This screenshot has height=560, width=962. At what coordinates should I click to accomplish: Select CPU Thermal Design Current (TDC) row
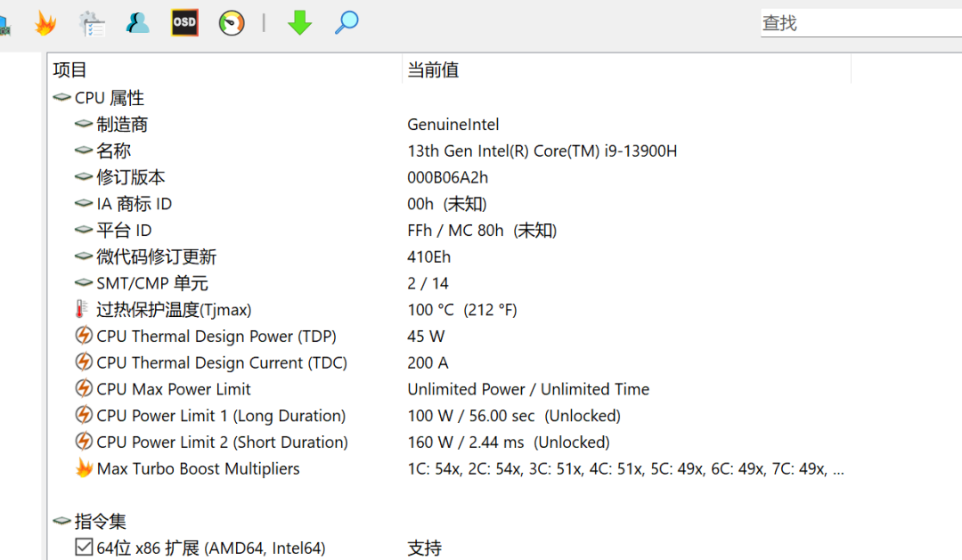222,362
